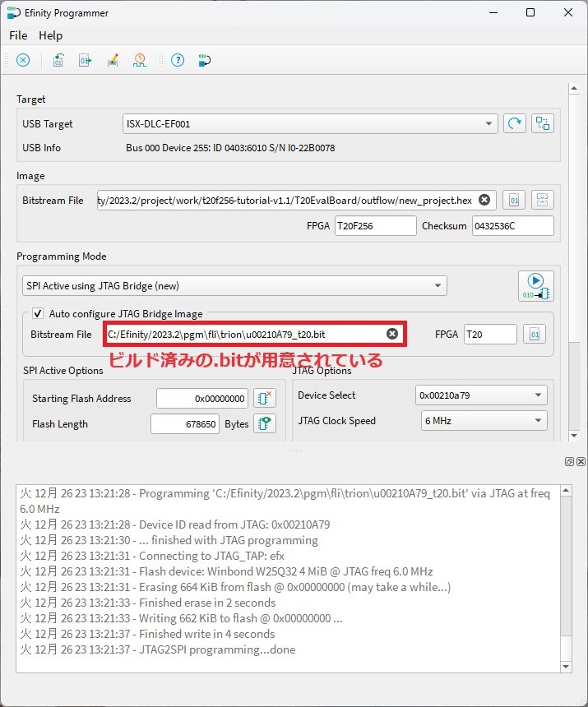Clear the new_project.hex bitstream path
This screenshot has height=707, width=588.
484,200
